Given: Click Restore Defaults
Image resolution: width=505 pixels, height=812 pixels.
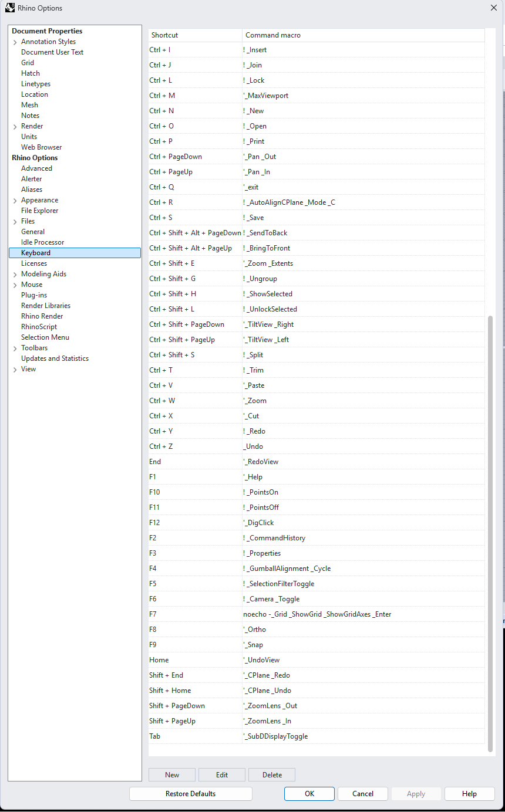Looking at the screenshot, I should coord(190,793).
